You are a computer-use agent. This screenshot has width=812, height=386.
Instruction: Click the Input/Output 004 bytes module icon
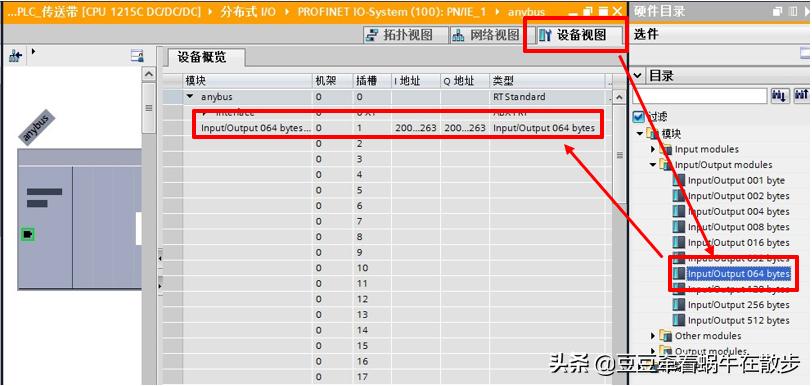[679, 211]
